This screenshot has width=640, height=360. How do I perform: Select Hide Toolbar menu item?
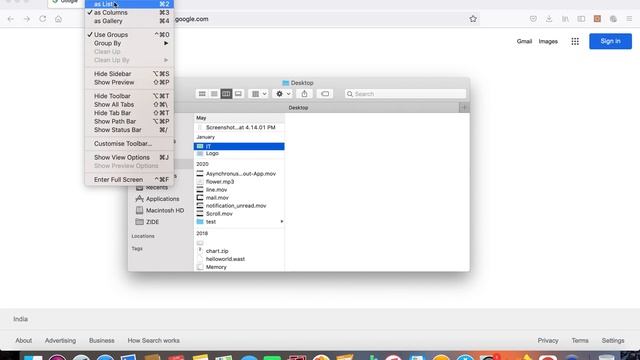pyautogui.click(x=129, y=96)
